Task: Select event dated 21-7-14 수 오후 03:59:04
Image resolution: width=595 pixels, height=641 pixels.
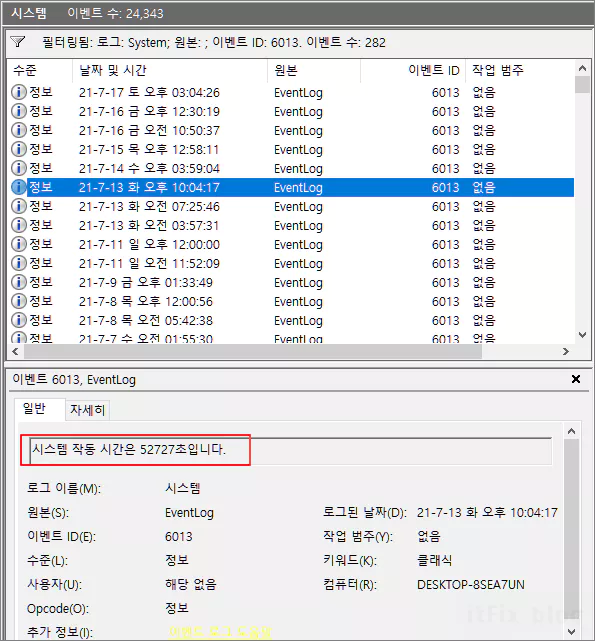Action: 290,168
